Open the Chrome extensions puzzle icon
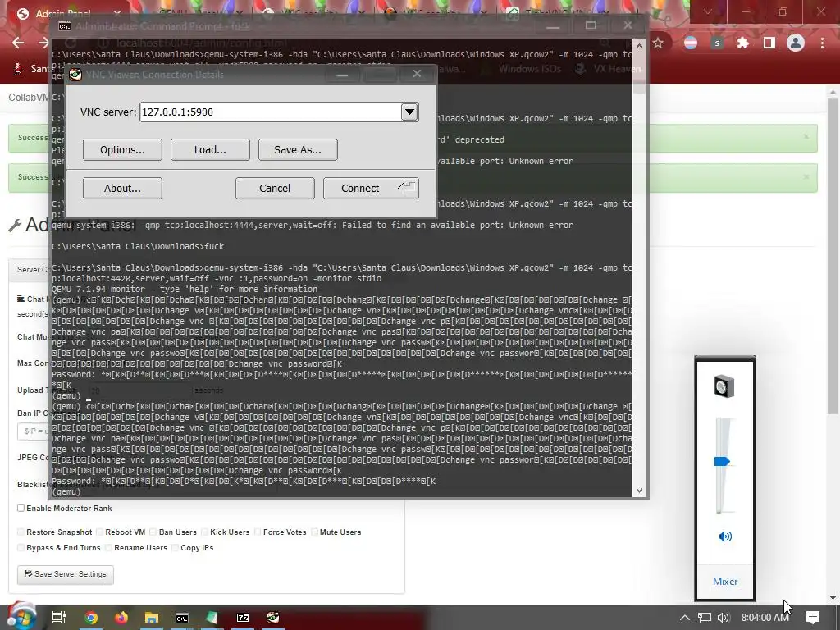Screen dimensions: 840x630 click(x=742, y=43)
